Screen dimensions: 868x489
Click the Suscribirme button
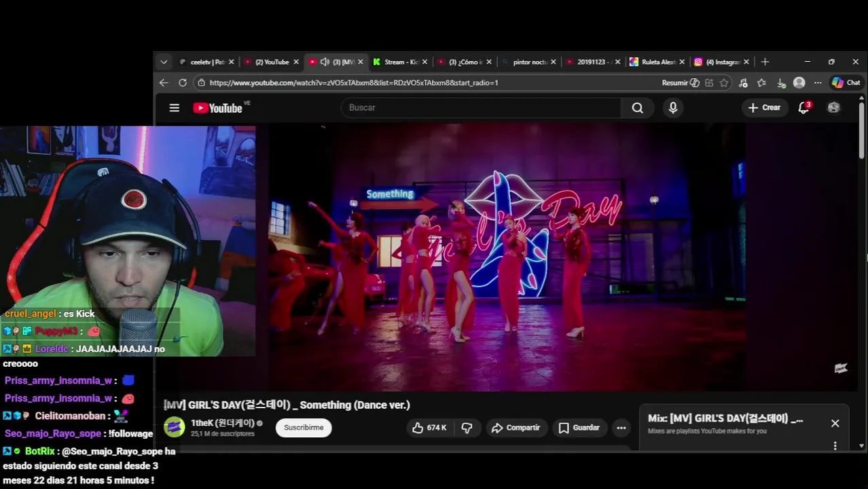coord(304,428)
